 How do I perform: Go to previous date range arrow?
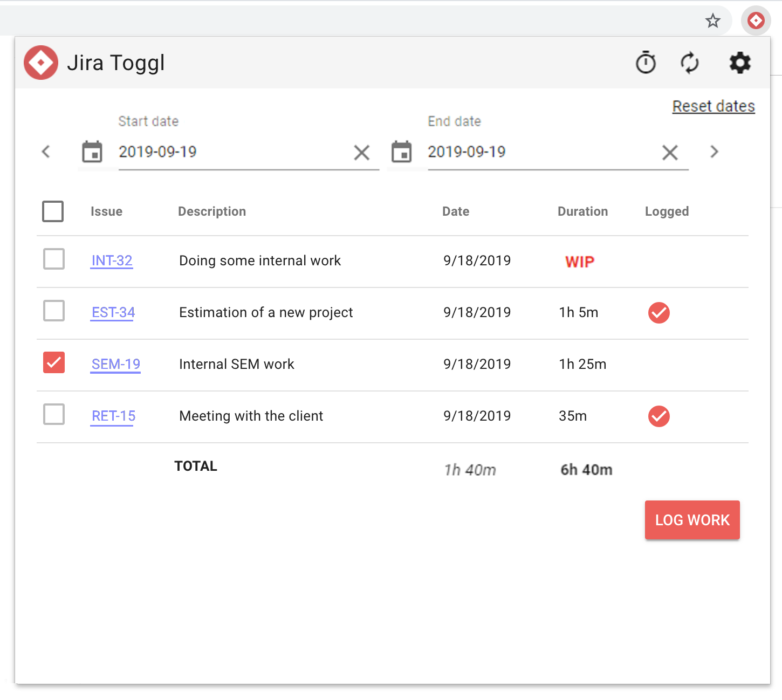[x=46, y=152]
